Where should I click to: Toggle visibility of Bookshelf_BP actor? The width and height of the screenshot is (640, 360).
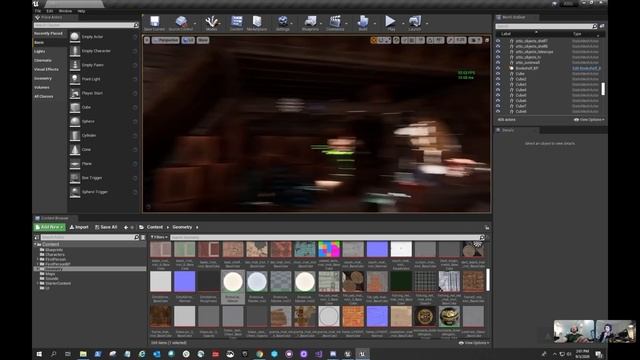[x=498, y=68]
